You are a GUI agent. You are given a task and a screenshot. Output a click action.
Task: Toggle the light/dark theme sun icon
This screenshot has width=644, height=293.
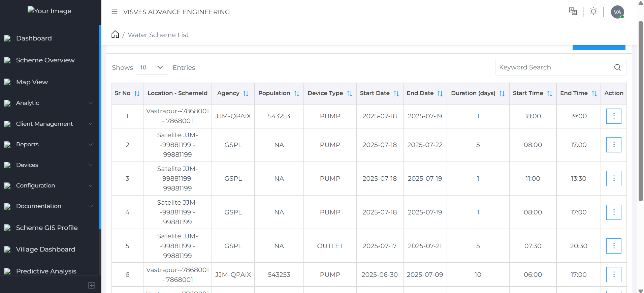593,11
